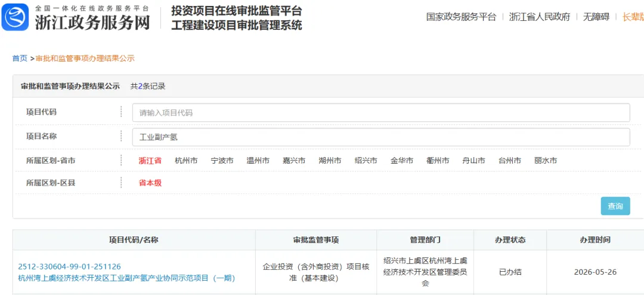
Task: Click 共2条记录 record count text
Action: pos(148,87)
